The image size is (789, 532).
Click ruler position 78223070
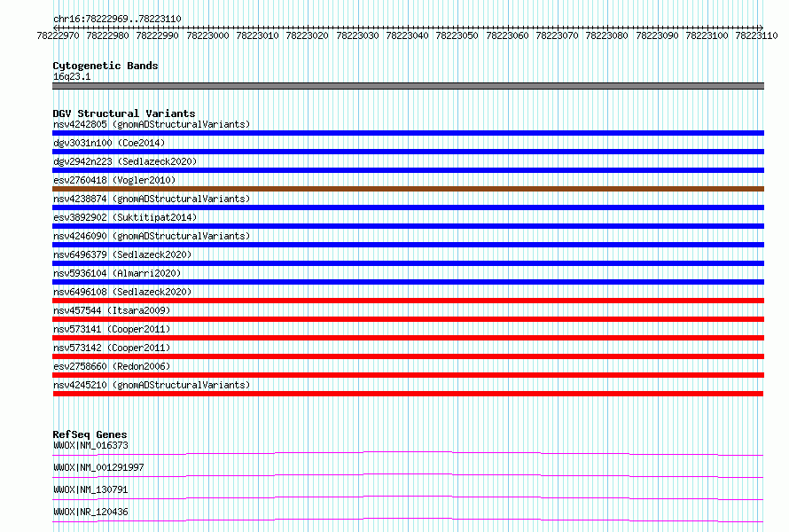coord(557,35)
